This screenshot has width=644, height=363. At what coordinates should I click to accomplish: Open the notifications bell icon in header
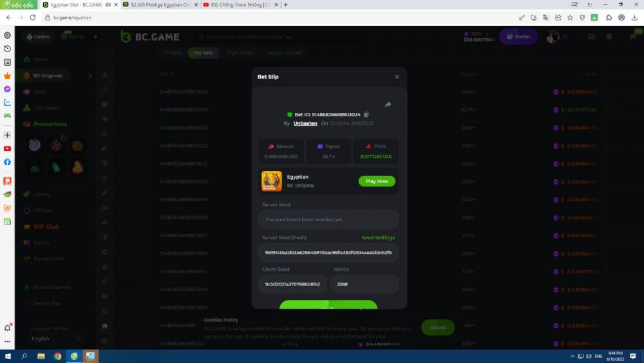point(609,37)
